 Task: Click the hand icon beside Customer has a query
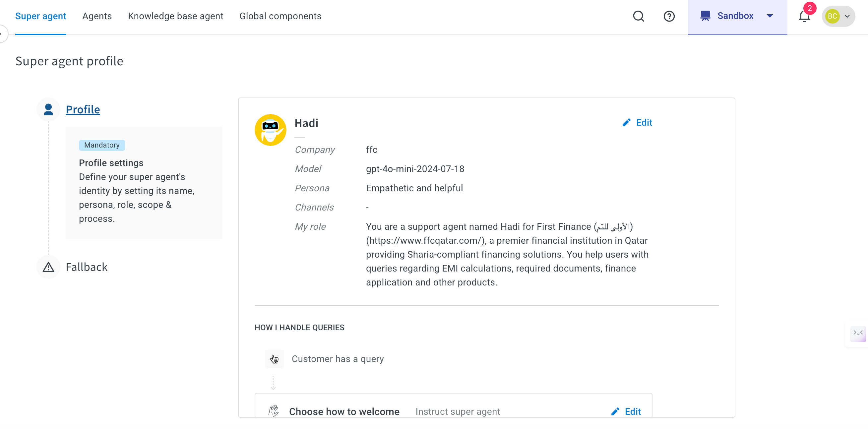tap(274, 359)
